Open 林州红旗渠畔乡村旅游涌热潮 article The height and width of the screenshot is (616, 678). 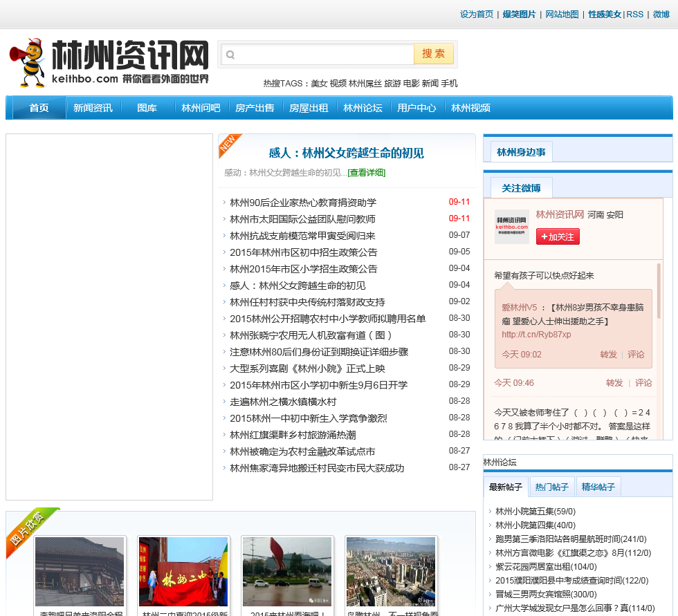pyautogui.click(x=293, y=435)
